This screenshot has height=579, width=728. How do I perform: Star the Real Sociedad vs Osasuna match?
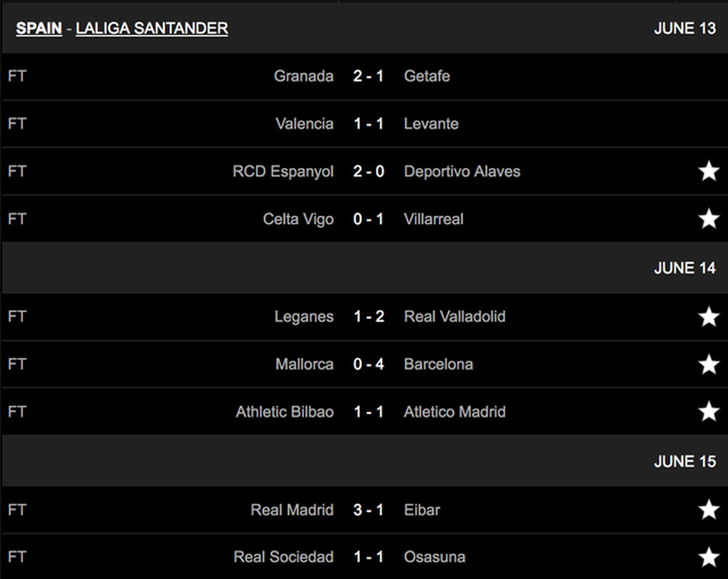[x=708, y=556]
